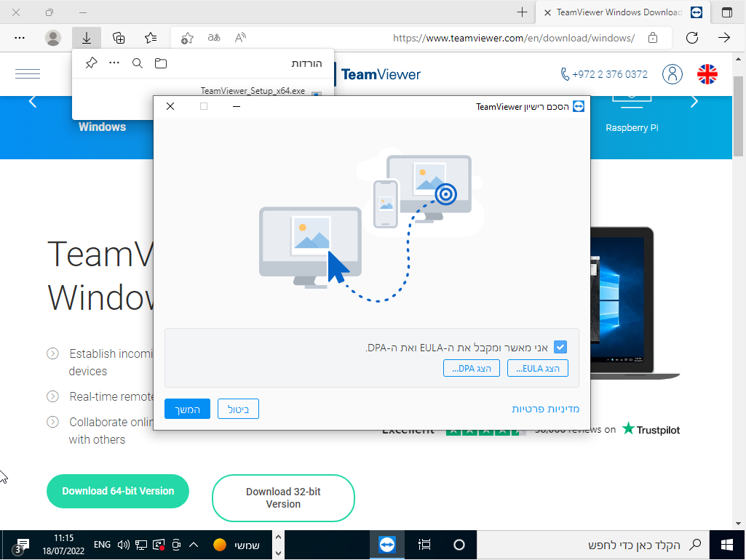Open browser settings ellipsis menu

[x=20, y=38]
